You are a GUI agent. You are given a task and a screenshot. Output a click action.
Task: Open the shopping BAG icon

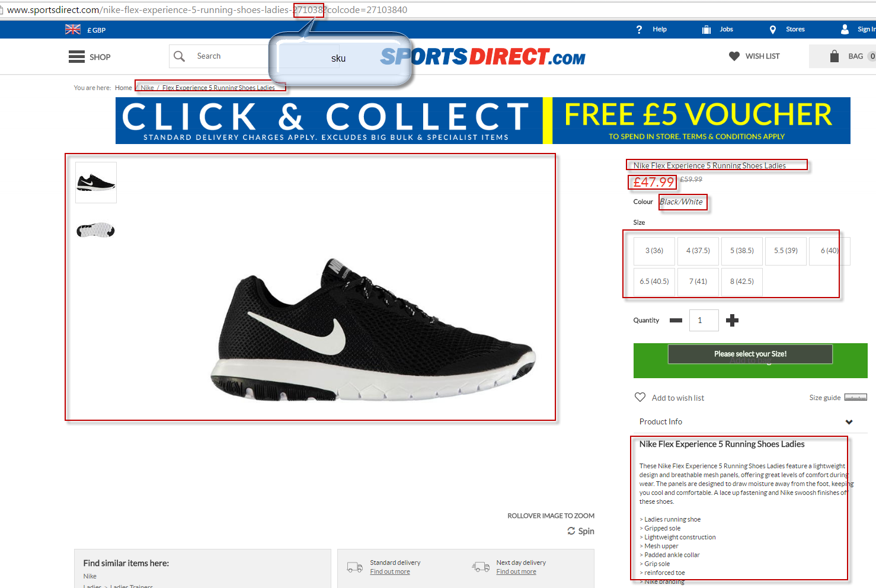[835, 56]
